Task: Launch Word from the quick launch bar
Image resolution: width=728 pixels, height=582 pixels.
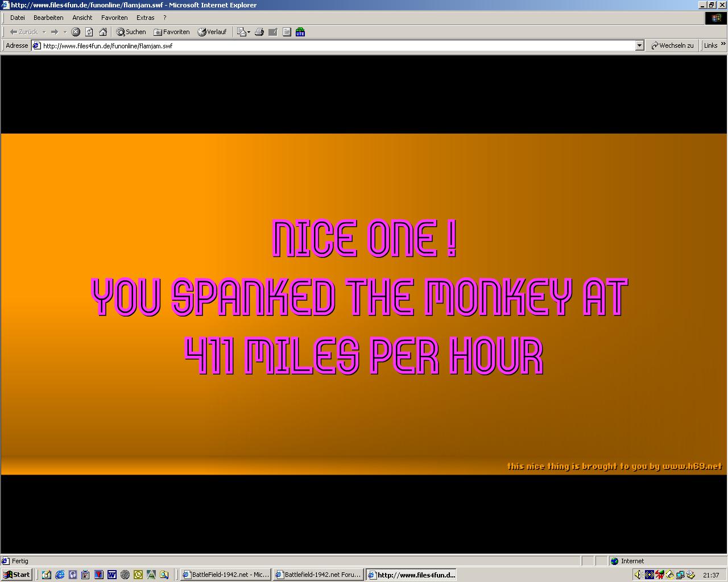Action: point(111,575)
